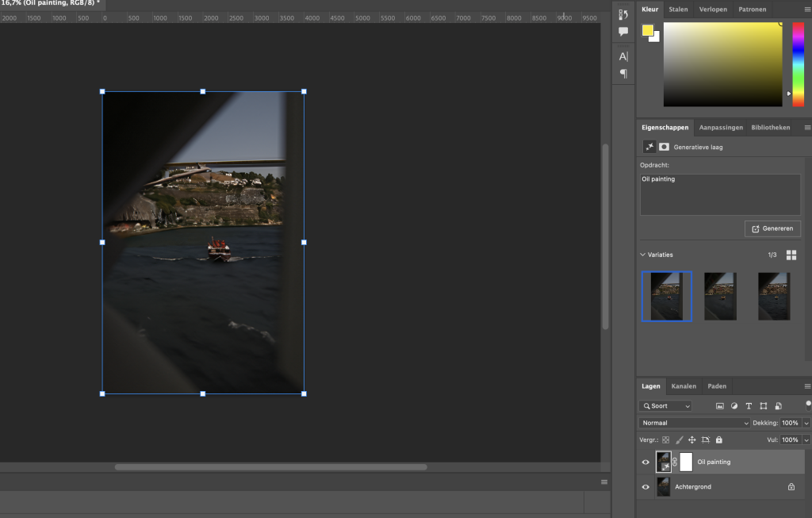
Task: Open the Character panel icon
Action: (x=623, y=56)
